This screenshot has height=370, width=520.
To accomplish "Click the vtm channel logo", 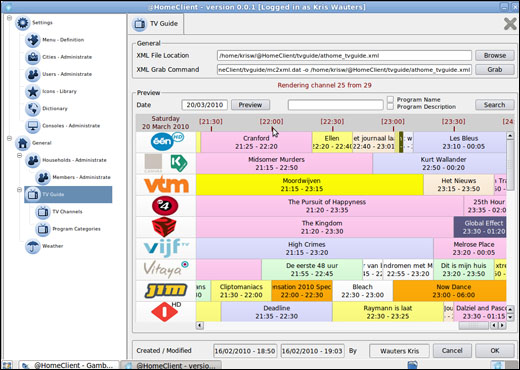I will [166, 184].
